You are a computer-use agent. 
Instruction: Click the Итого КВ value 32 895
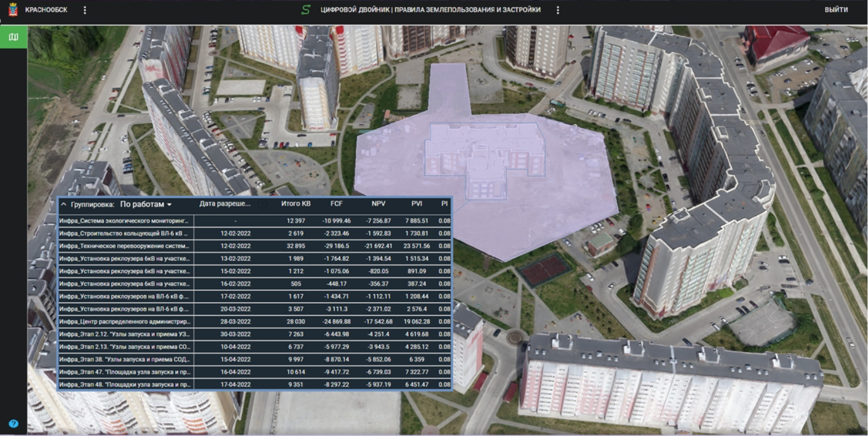(296, 246)
